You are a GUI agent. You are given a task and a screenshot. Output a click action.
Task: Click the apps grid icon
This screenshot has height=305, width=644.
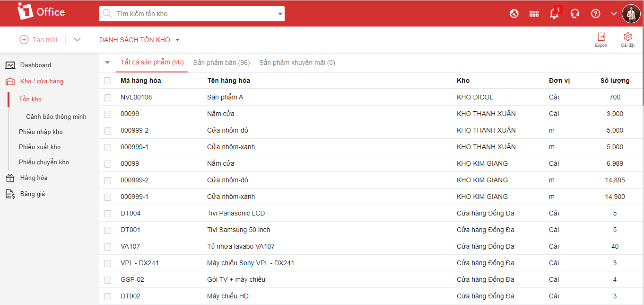pos(534,14)
